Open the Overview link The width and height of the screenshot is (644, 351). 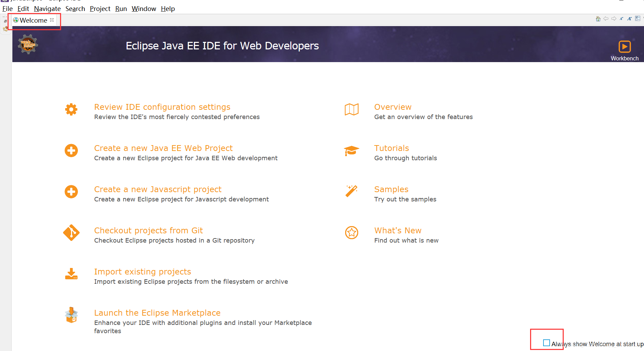coord(393,107)
